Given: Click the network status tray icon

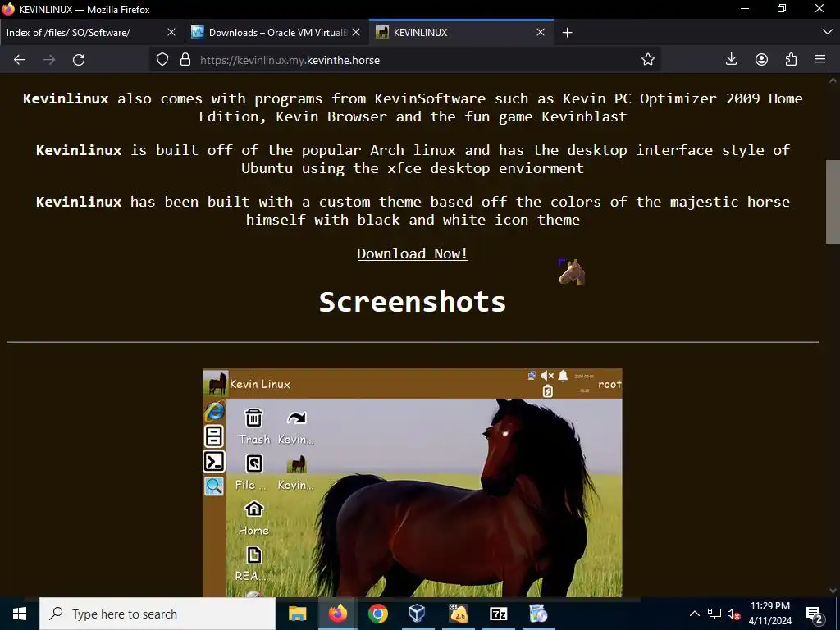Looking at the screenshot, I should [x=714, y=614].
